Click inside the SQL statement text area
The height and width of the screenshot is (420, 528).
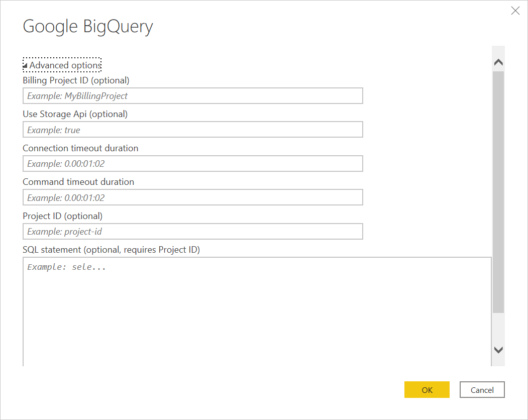coord(257,311)
